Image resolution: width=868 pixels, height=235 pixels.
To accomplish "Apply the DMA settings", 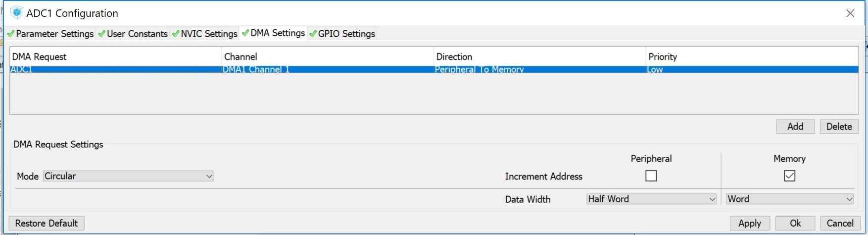I will [750, 223].
